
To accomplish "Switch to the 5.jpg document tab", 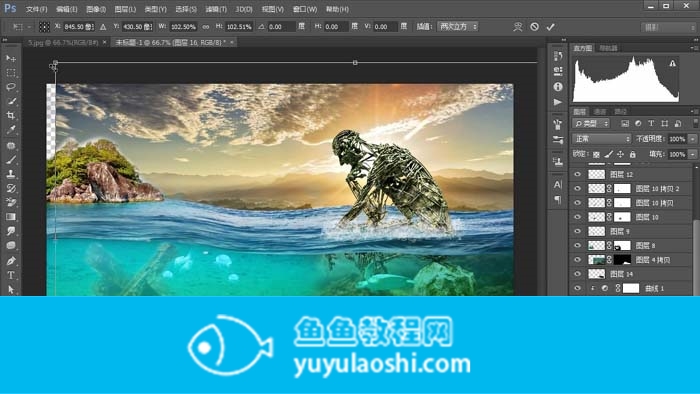I will pos(63,42).
